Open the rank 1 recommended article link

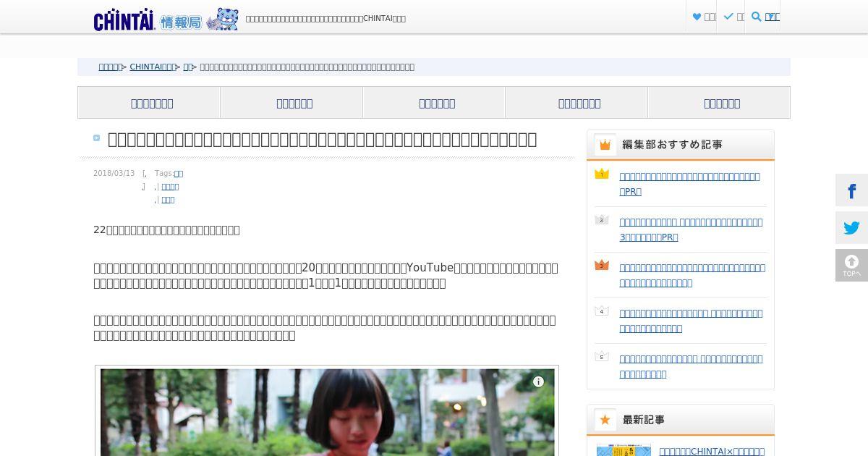pyautogui.click(x=689, y=184)
